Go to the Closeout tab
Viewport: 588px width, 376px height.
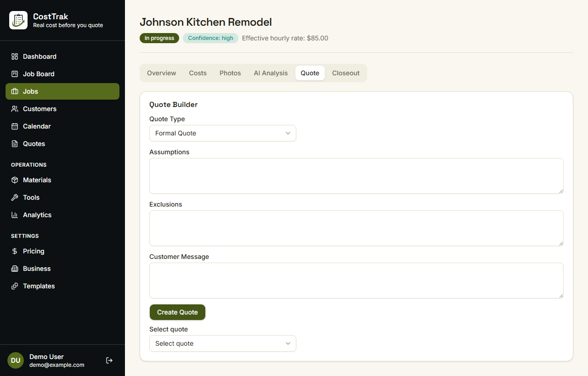[x=346, y=73]
